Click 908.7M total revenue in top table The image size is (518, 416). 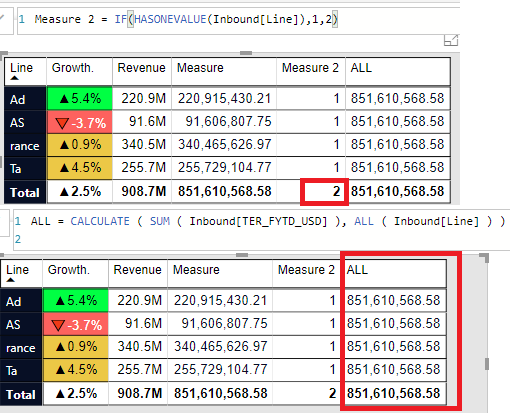(142, 191)
